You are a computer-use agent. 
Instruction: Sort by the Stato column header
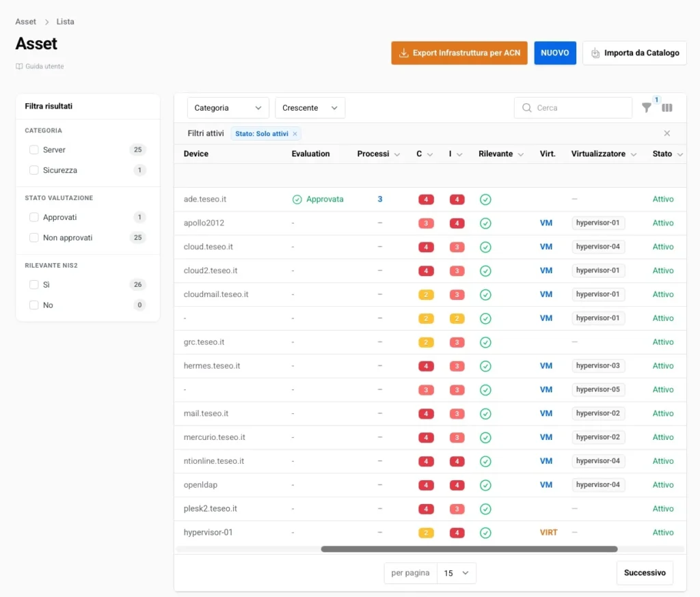click(667, 154)
